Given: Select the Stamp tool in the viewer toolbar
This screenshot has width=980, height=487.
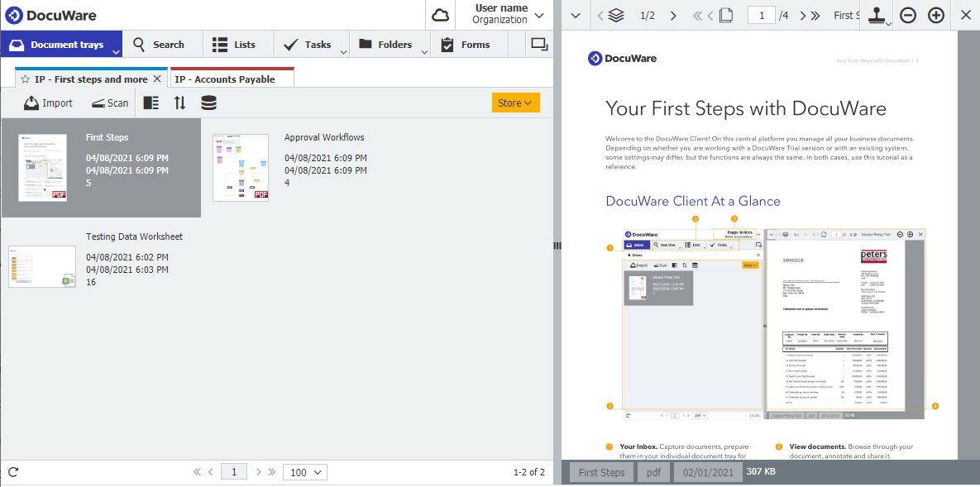Looking at the screenshot, I should 877,14.
